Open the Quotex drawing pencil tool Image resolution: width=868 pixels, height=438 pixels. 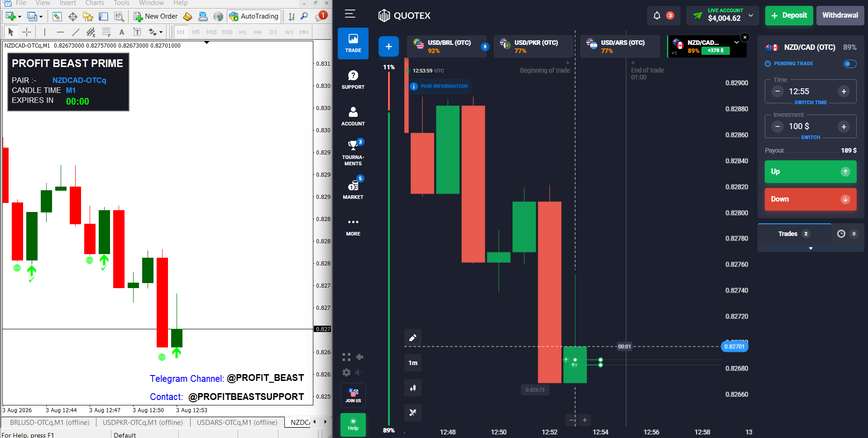[413, 337]
